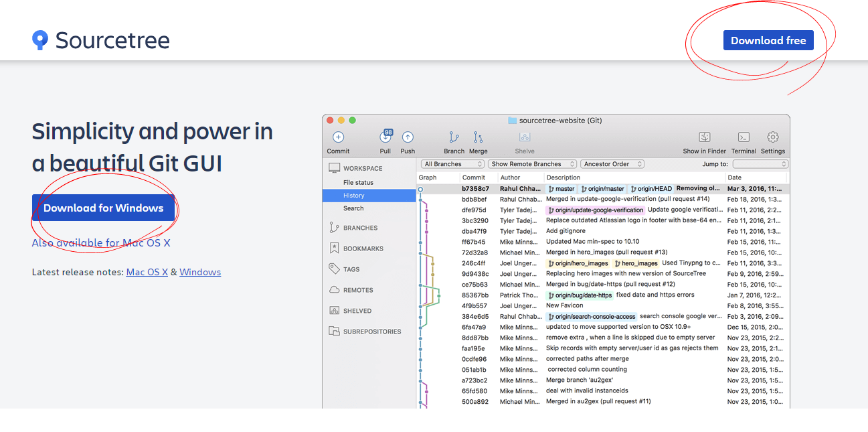
Task: Select commit a723bc2 row
Action: coord(603,380)
